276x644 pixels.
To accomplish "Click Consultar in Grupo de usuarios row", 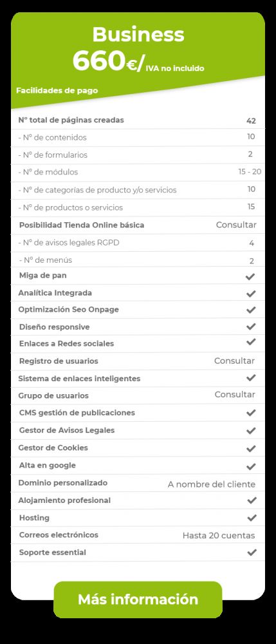I will point(235,395).
